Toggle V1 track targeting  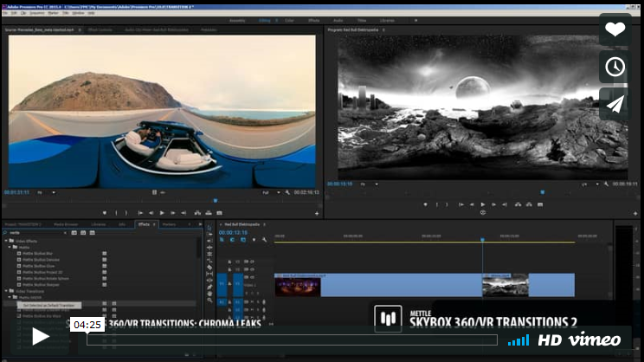point(238,284)
